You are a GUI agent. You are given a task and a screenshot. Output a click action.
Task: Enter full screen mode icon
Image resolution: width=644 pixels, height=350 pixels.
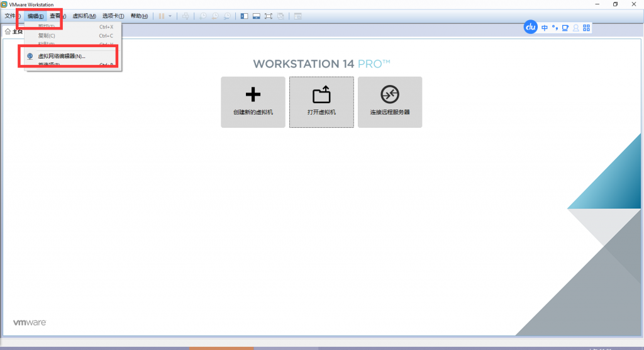[x=268, y=16]
